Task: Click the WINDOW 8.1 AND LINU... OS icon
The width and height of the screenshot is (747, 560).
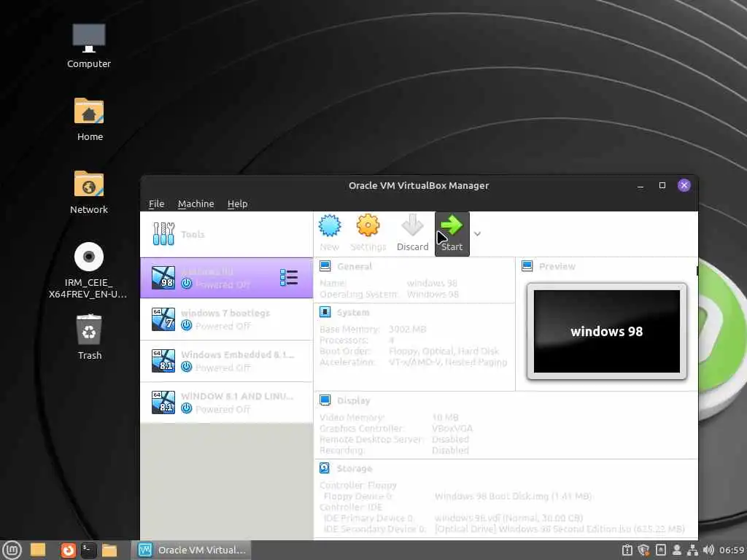Action: (163, 402)
